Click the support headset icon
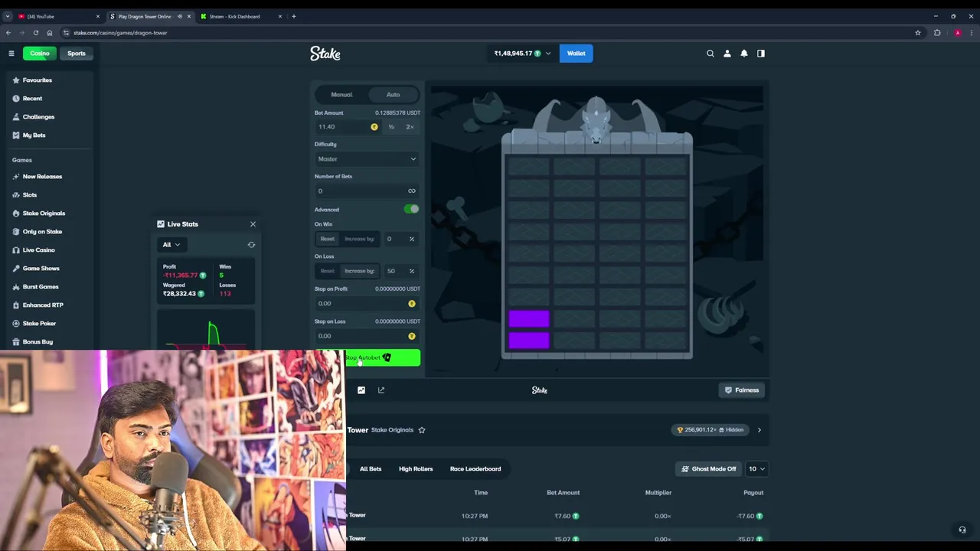980x551 pixels. [962, 530]
